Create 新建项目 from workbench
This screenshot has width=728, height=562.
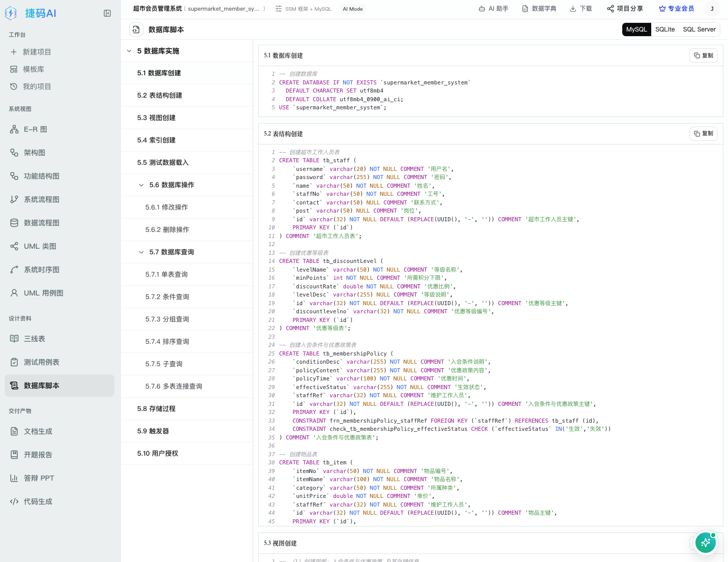pos(59,52)
